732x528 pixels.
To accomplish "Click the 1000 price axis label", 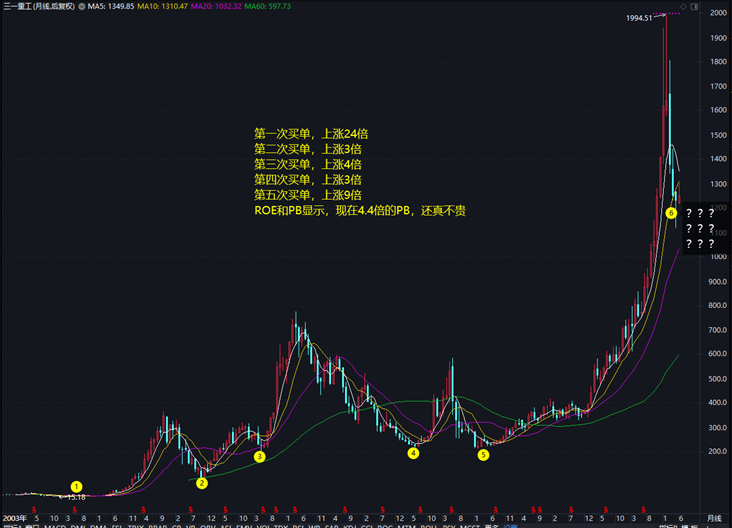I will [718, 256].
